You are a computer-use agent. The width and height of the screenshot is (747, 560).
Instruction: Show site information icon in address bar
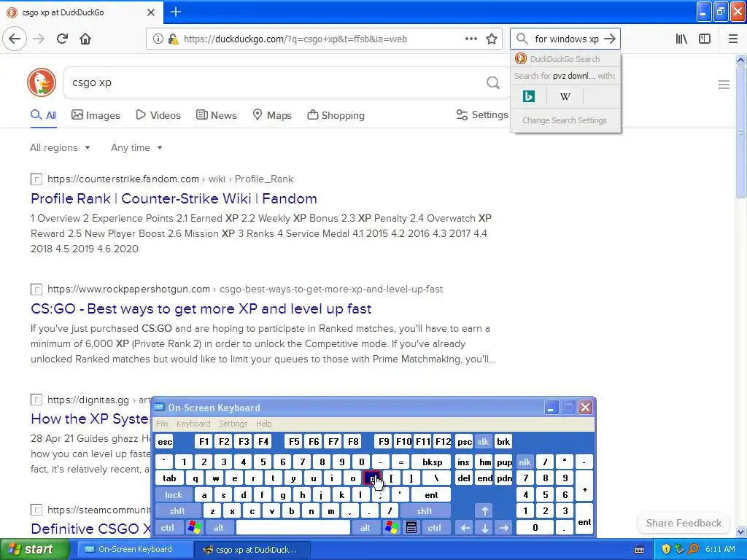coord(158,39)
